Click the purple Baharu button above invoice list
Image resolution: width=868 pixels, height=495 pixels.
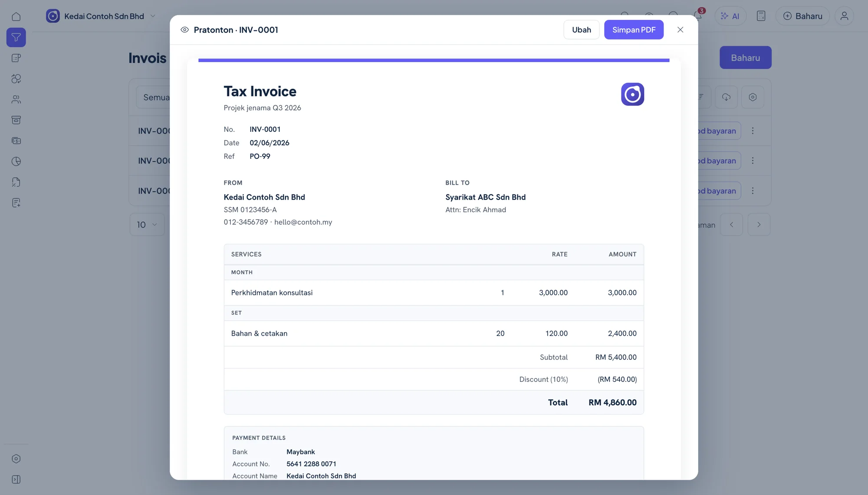745,57
